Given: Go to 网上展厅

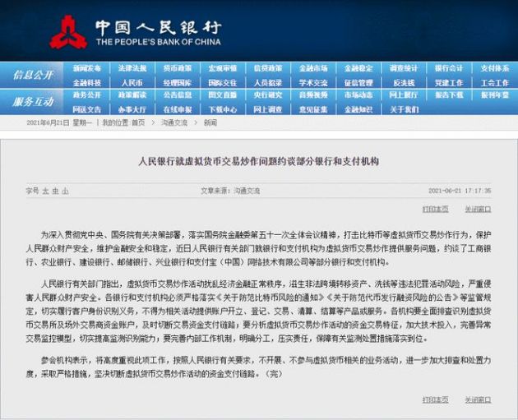Looking at the screenshot, I should 404,95.
